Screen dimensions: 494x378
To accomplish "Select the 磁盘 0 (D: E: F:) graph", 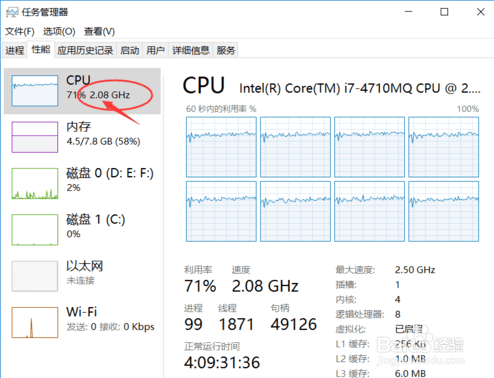I will pyautogui.click(x=35, y=183).
